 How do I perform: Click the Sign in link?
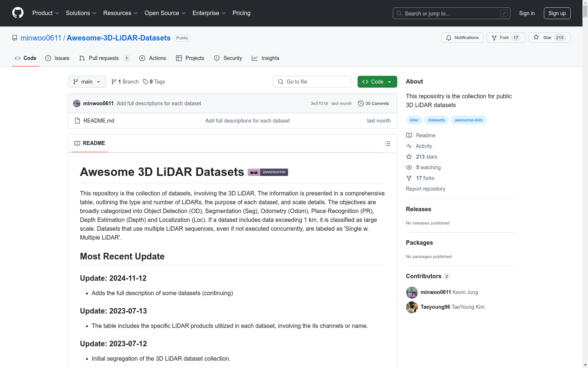click(527, 13)
